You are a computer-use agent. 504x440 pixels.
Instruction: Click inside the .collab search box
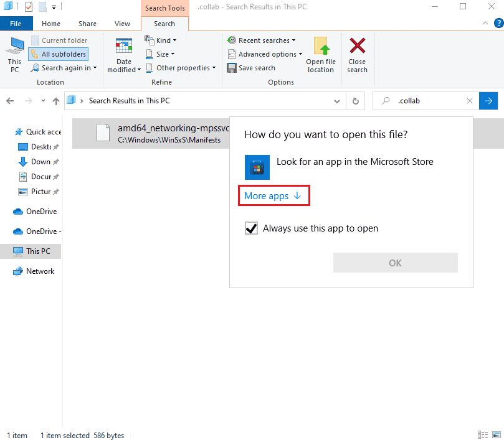[x=426, y=101]
